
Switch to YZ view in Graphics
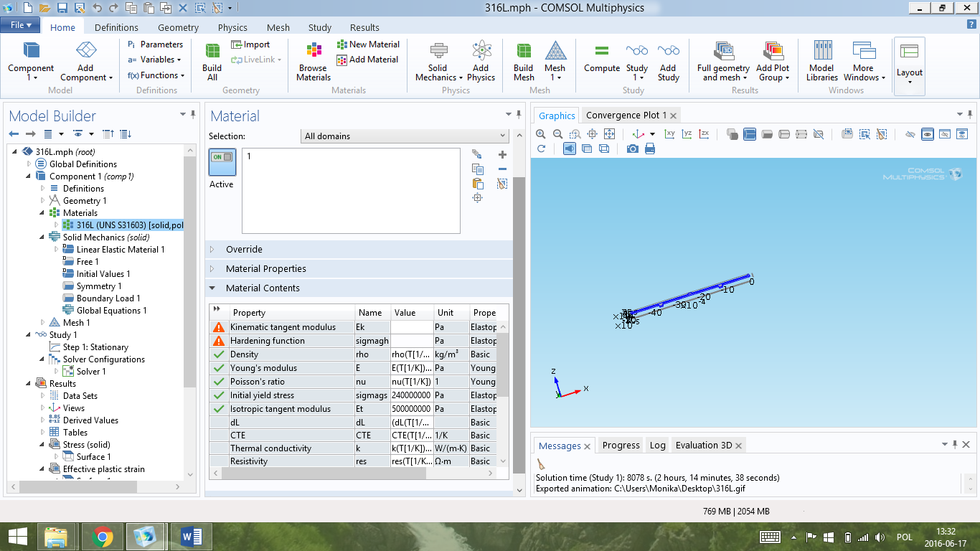pos(687,134)
